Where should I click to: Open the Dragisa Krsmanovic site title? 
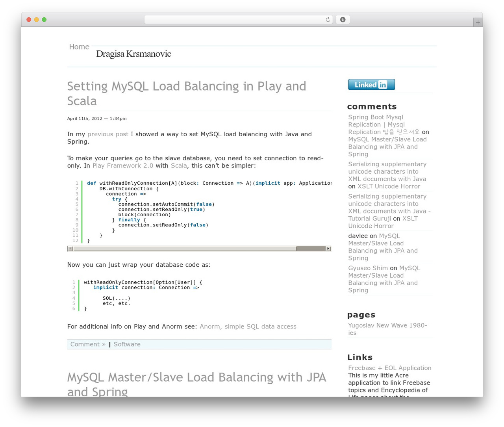(x=133, y=54)
